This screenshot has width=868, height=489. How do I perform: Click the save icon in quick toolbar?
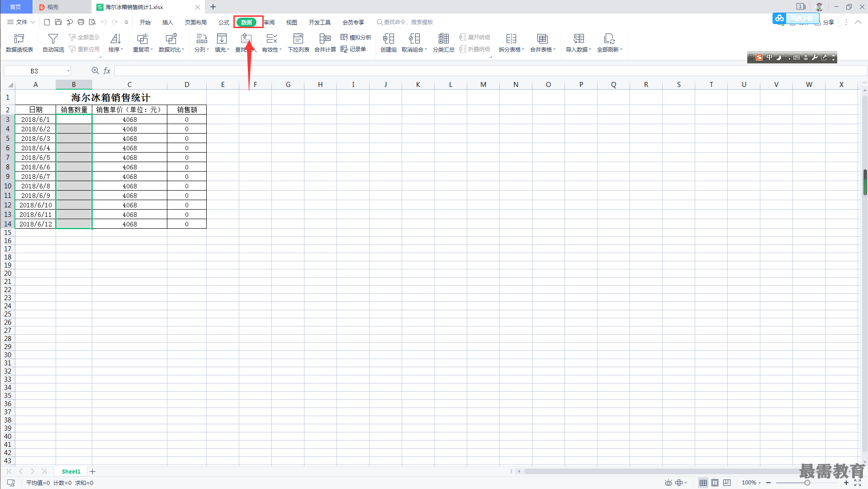pyautogui.click(x=58, y=22)
